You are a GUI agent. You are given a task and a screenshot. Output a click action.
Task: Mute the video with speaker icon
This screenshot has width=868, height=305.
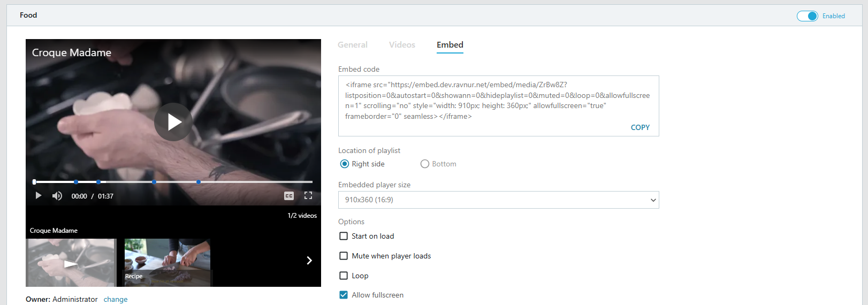coord(57,196)
